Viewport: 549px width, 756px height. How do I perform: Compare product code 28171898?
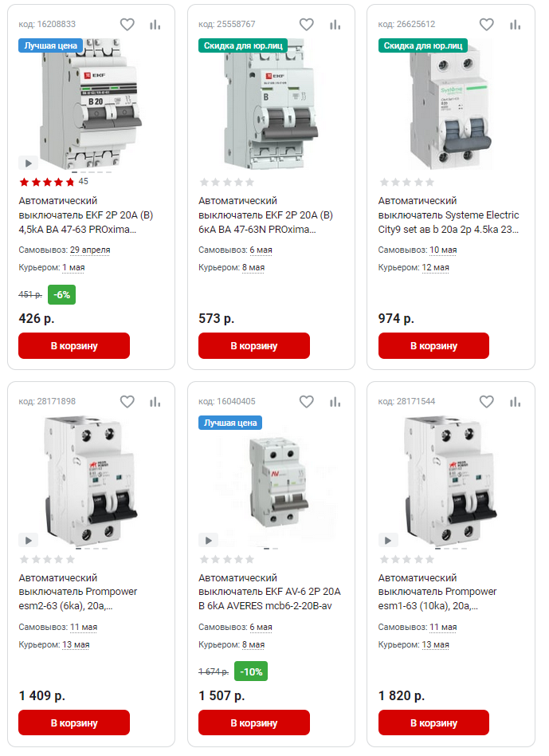(x=155, y=402)
